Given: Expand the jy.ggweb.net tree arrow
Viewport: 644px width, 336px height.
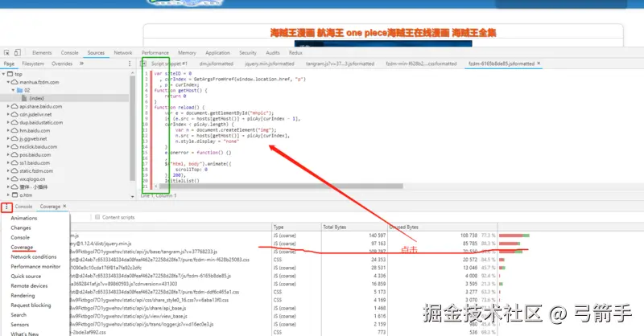Looking at the screenshot, I should click(x=8, y=139).
